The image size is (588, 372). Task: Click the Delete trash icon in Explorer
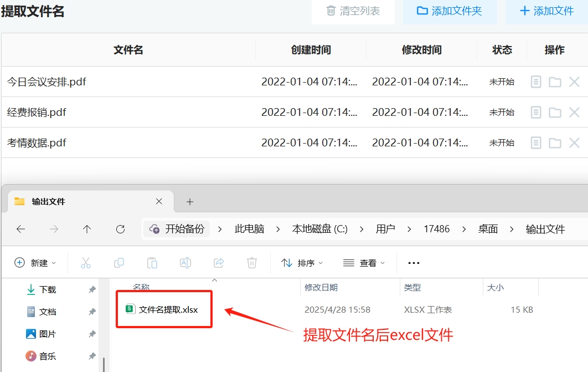point(251,263)
